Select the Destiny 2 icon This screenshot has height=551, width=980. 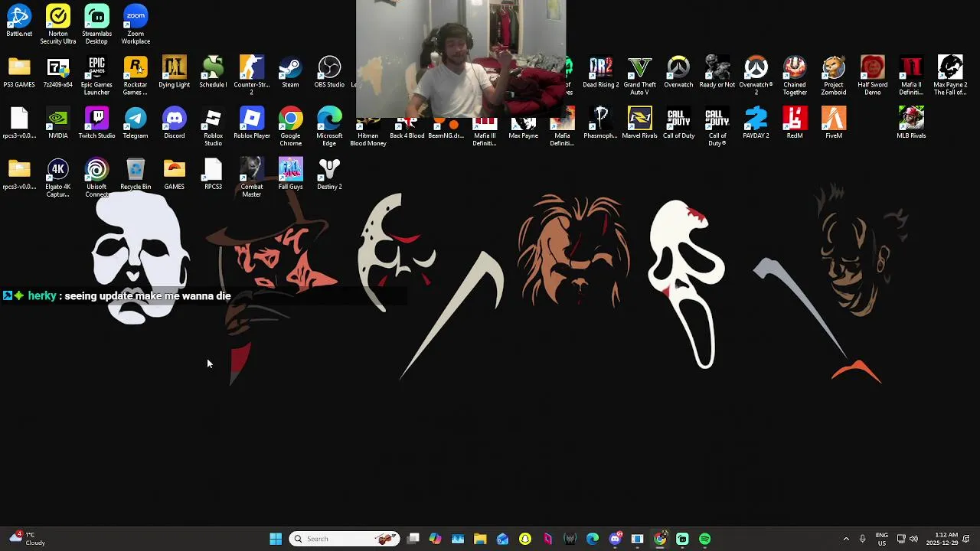click(329, 174)
